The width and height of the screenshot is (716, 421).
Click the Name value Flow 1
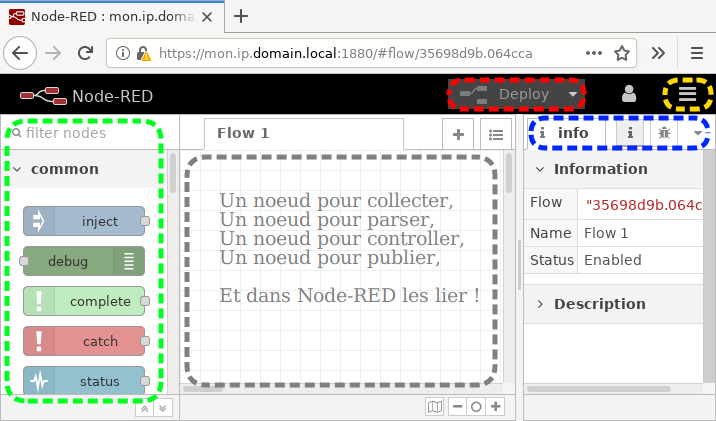(x=606, y=233)
